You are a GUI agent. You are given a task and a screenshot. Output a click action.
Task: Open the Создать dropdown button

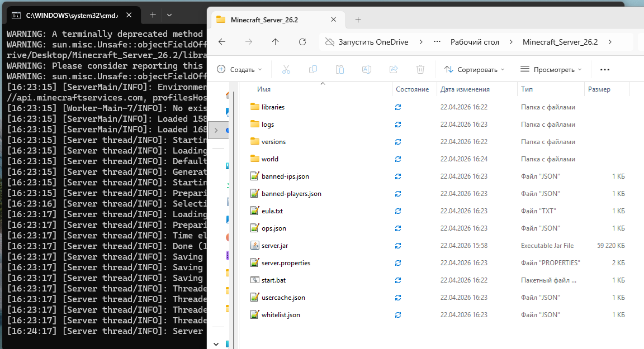pos(239,69)
